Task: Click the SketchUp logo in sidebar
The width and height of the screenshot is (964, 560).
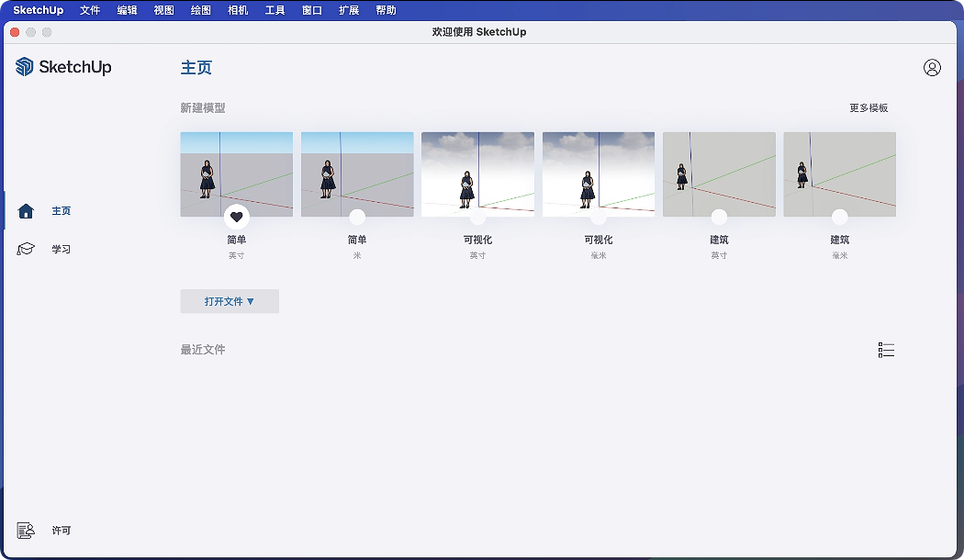Action: (x=63, y=67)
